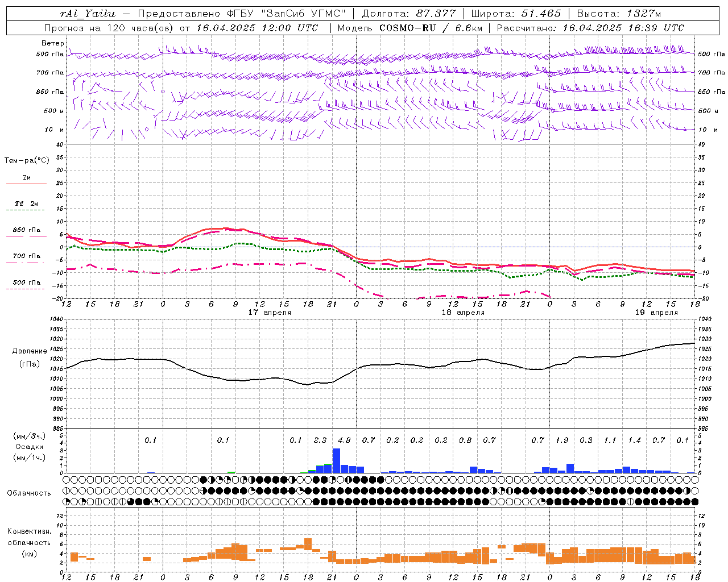
Task: Click the Td 2м dew point legend entry
Action: point(27,203)
